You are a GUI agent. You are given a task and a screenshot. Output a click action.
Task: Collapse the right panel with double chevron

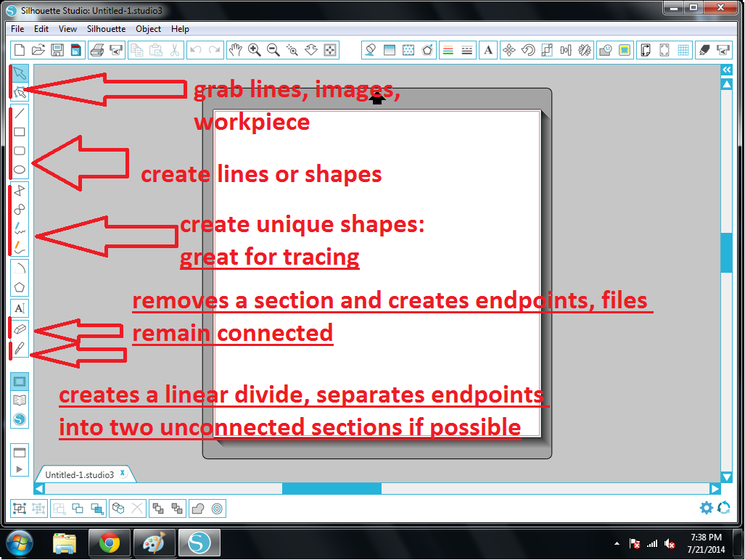point(727,70)
